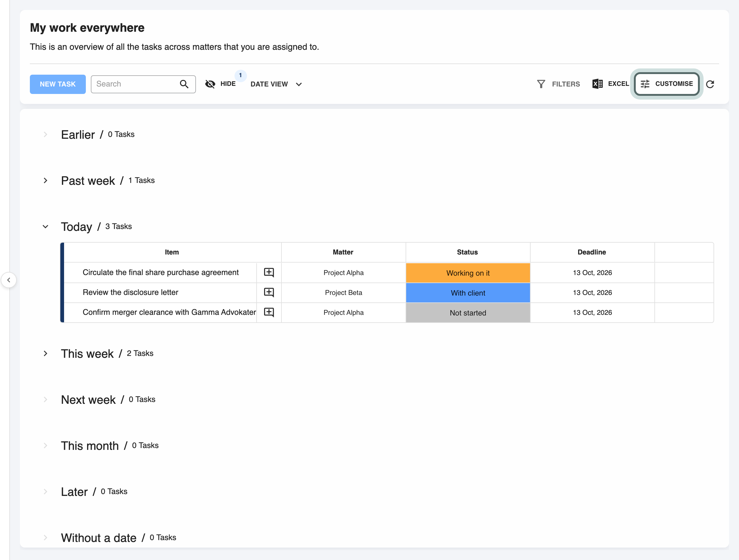739x560 pixels.
Task: Click the New Task button
Action: coord(58,84)
